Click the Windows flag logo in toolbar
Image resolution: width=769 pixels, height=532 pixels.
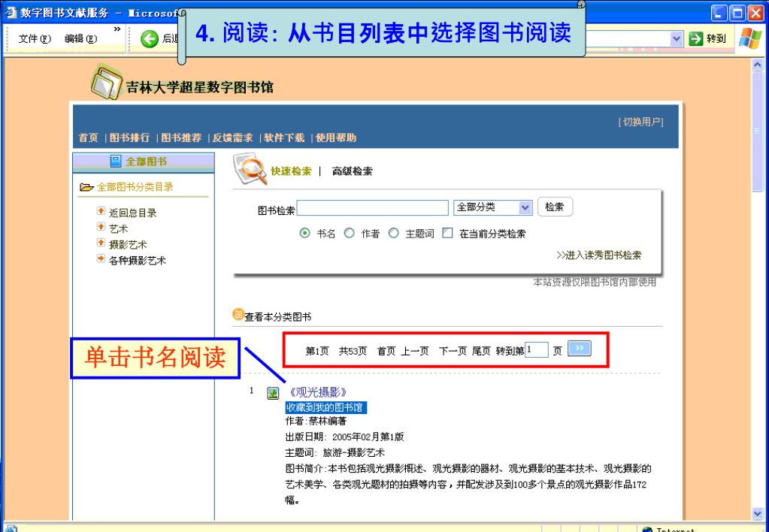tap(750, 39)
